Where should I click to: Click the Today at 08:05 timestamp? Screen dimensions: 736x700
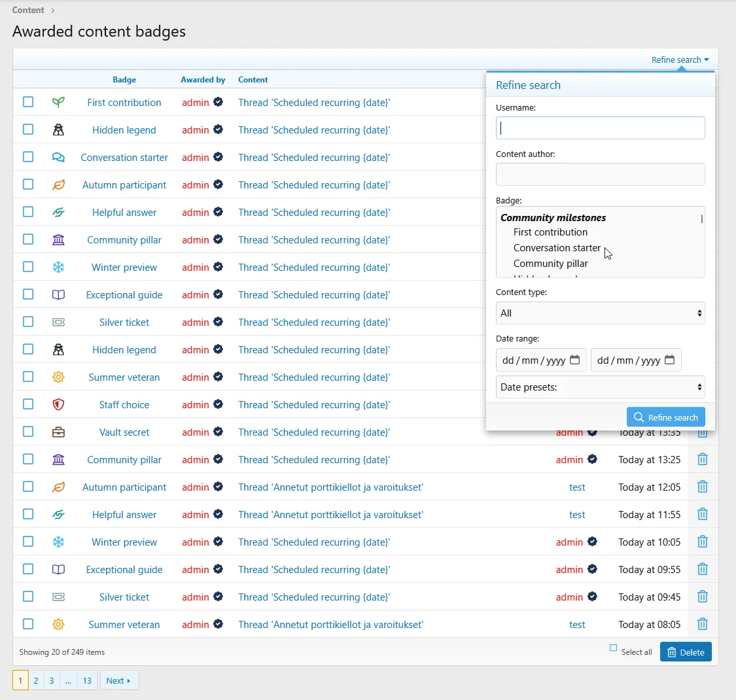pos(649,624)
